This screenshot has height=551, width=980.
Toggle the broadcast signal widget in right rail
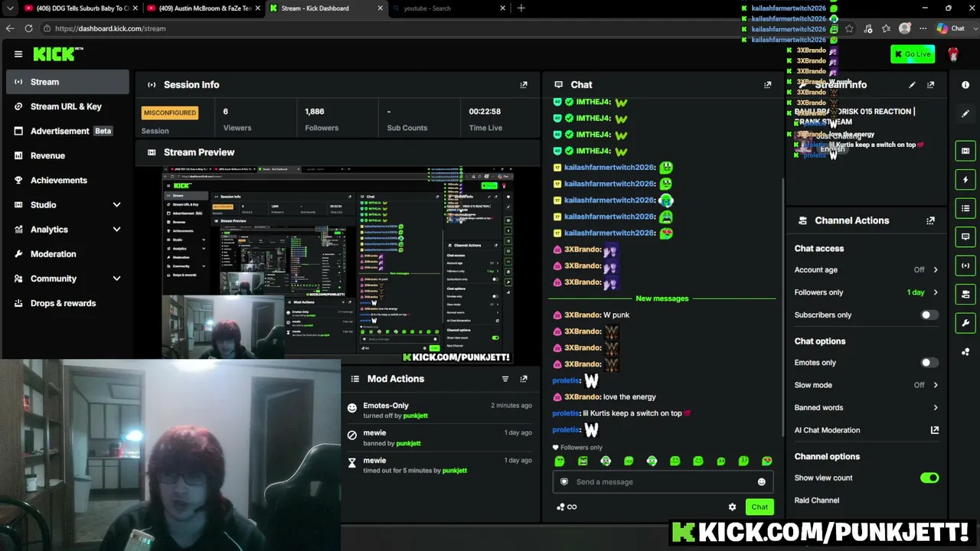(965, 266)
